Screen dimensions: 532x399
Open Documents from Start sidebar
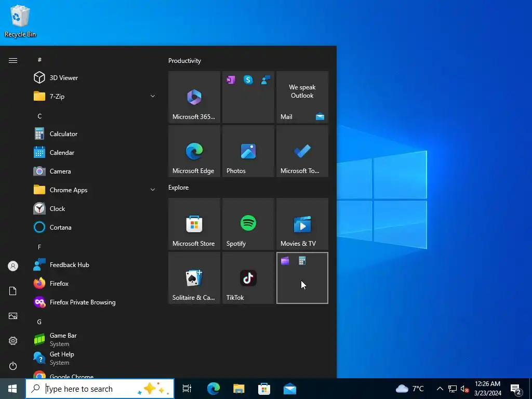click(x=13, y=291)
